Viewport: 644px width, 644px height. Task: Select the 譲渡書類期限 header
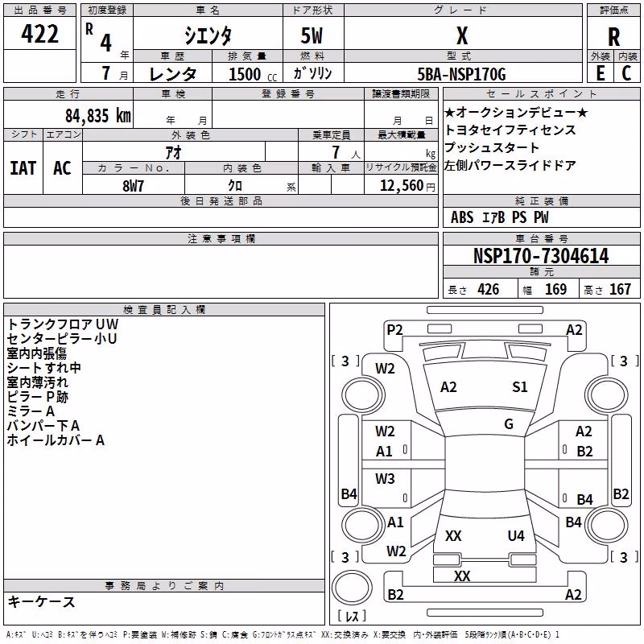(x=401, y=93)
